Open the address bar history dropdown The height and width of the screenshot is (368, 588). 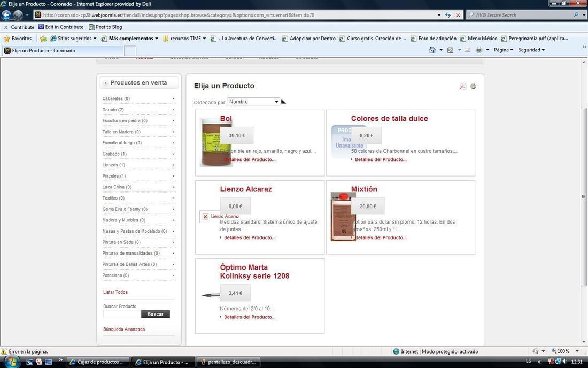tap(439, 15)
